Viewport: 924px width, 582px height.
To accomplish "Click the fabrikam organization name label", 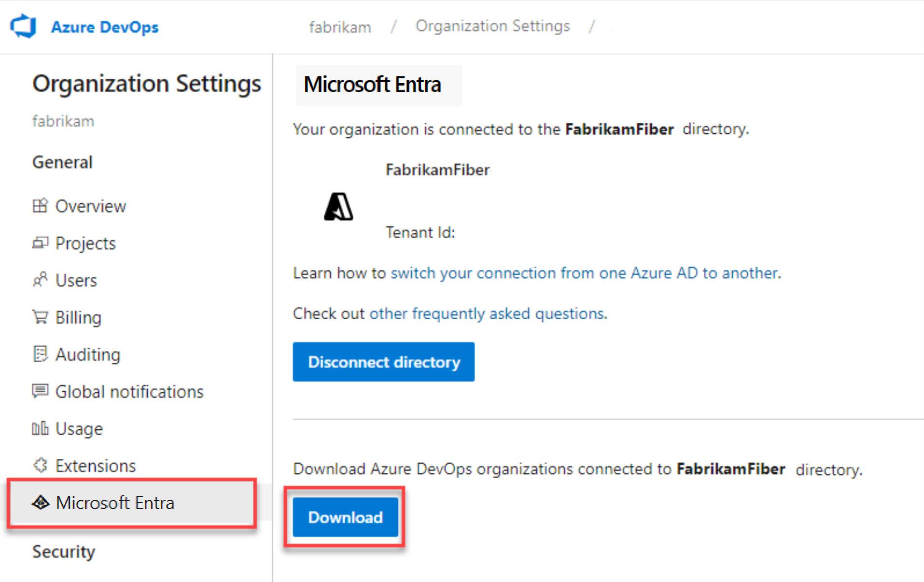I will click(63, 121).
